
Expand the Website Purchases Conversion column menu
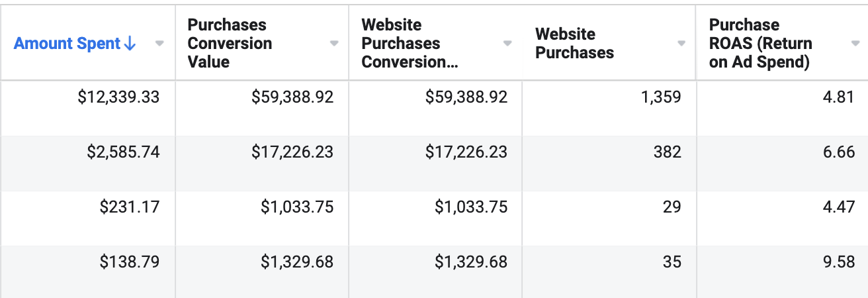(507, 44)
